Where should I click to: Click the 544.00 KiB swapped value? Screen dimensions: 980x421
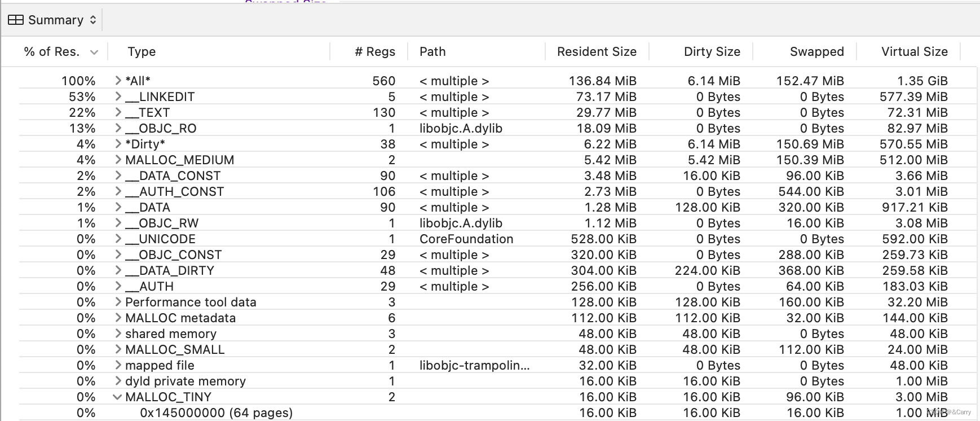(x=811, y=191)
